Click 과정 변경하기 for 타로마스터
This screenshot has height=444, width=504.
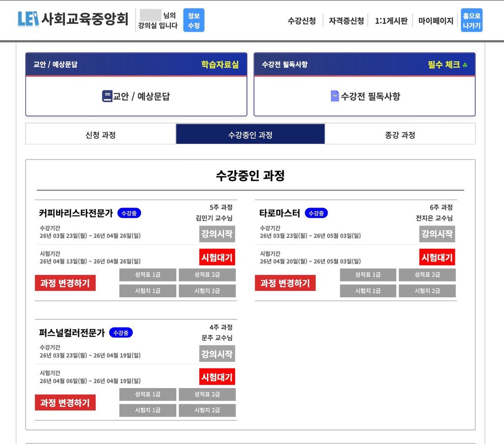(285, 283)
